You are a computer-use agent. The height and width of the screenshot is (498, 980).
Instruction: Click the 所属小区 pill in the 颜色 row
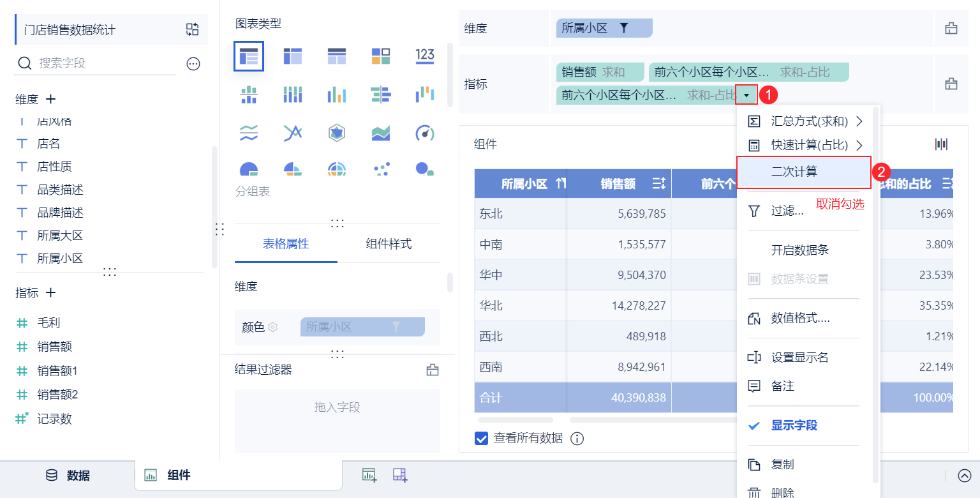coord(362,327)
